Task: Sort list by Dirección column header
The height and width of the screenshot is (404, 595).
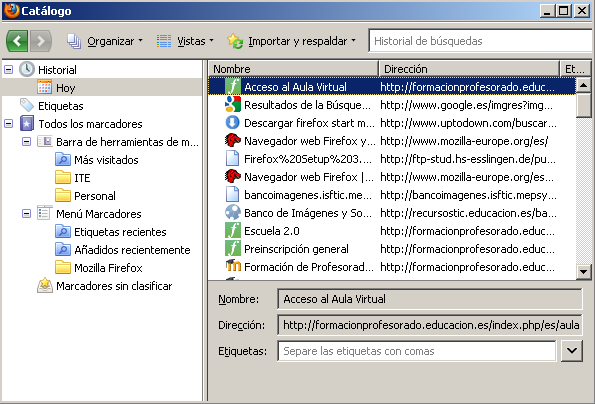Action: pyautogui.click(x=469, y=69)
